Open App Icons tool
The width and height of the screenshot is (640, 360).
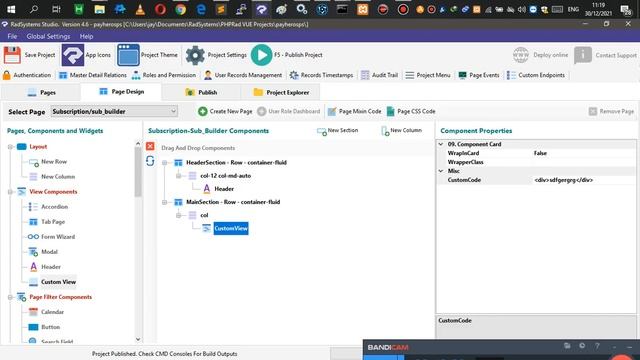(87, 55)
